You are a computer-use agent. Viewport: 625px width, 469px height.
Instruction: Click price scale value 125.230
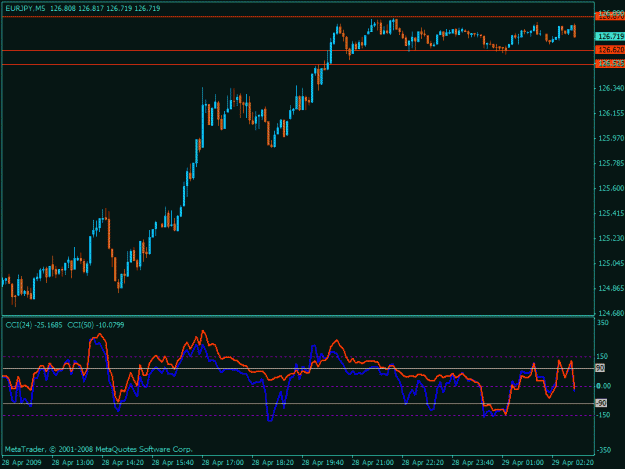point(611,238)
